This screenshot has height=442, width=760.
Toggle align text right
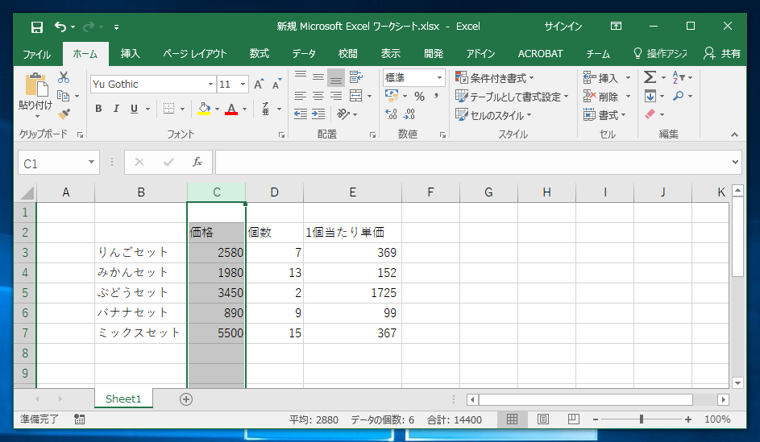[336, 96]
